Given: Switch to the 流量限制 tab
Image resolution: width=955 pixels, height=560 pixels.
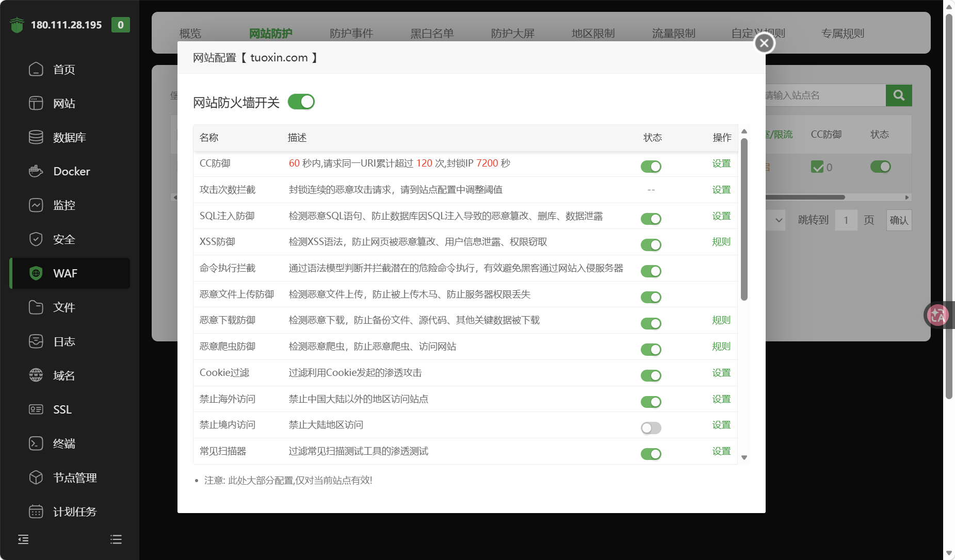Looking at the screenshot, I should 673,34.
